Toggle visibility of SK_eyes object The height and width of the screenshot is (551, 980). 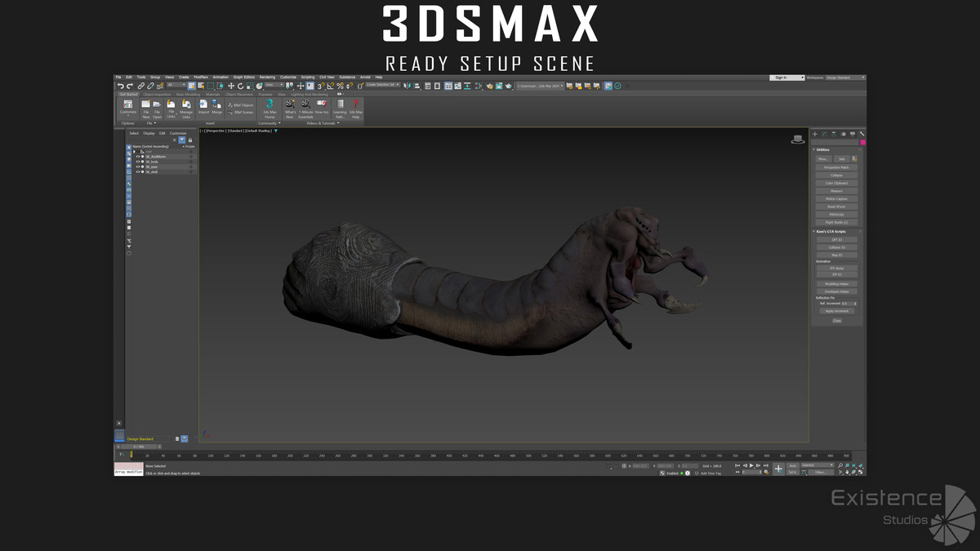pyautogui.click(x=138, y=167)
